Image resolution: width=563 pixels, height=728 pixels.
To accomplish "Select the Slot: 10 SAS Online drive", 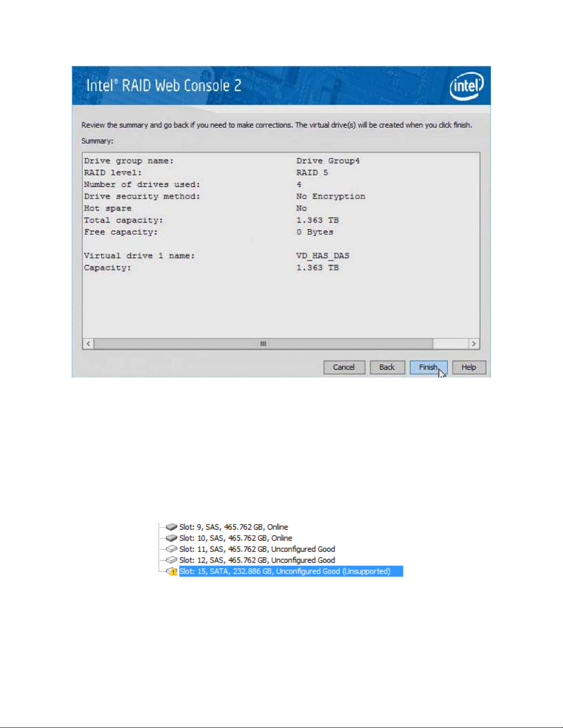I will 235,538.
